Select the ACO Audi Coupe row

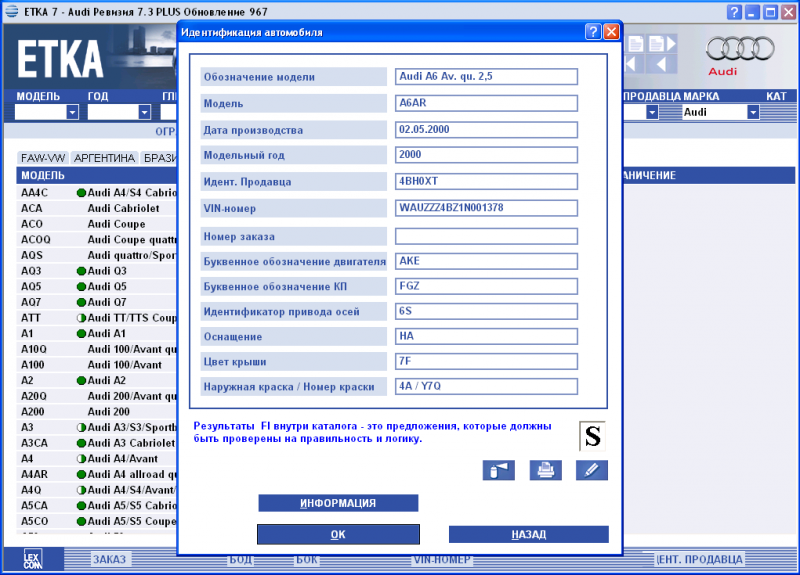click(97, 224)
